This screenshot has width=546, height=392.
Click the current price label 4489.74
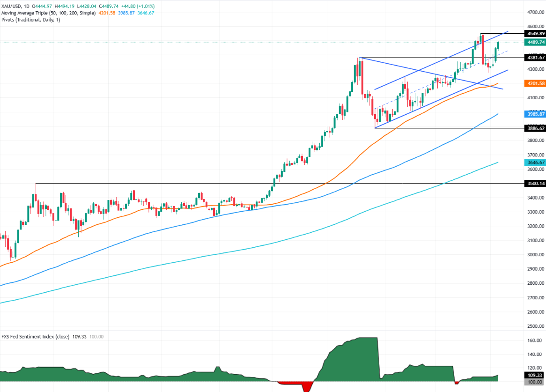pyautogui.click(x=536, y=42)
